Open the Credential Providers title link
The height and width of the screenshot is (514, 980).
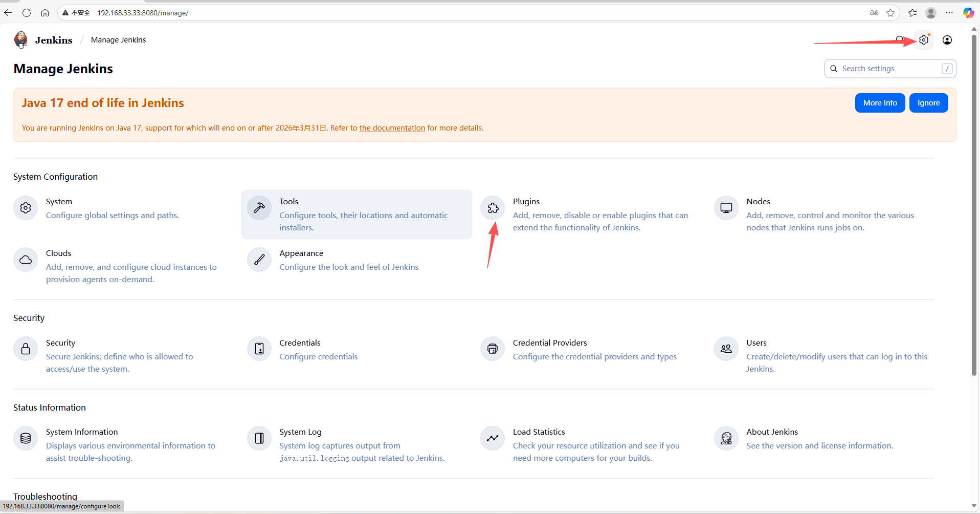[x=550, y=343]
